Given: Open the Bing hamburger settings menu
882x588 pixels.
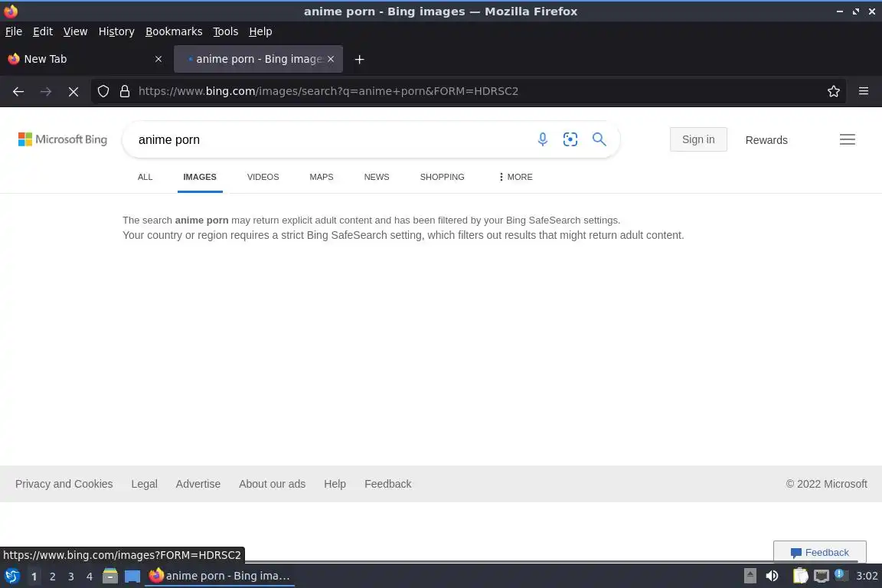Looking at the screenshot, I should [847, 139].
